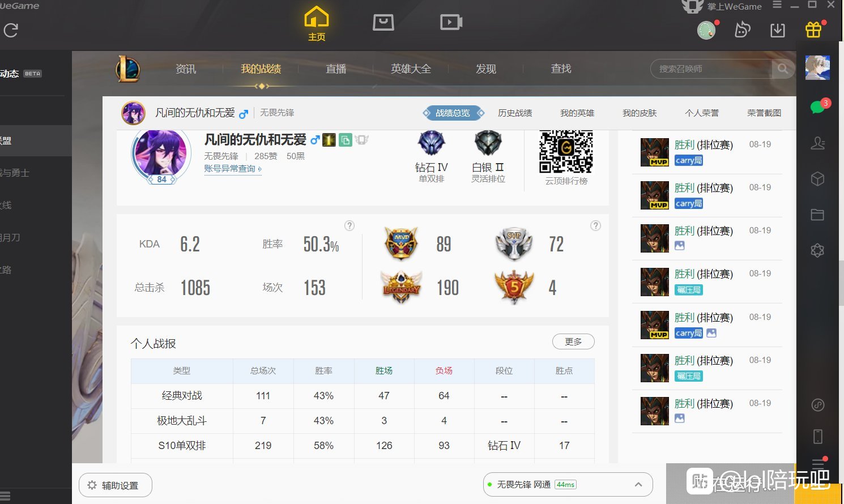The height and width of the screenshot is (504, 844).
Task: Click the green copy icon beside summoner name
Action: point(346,139)
